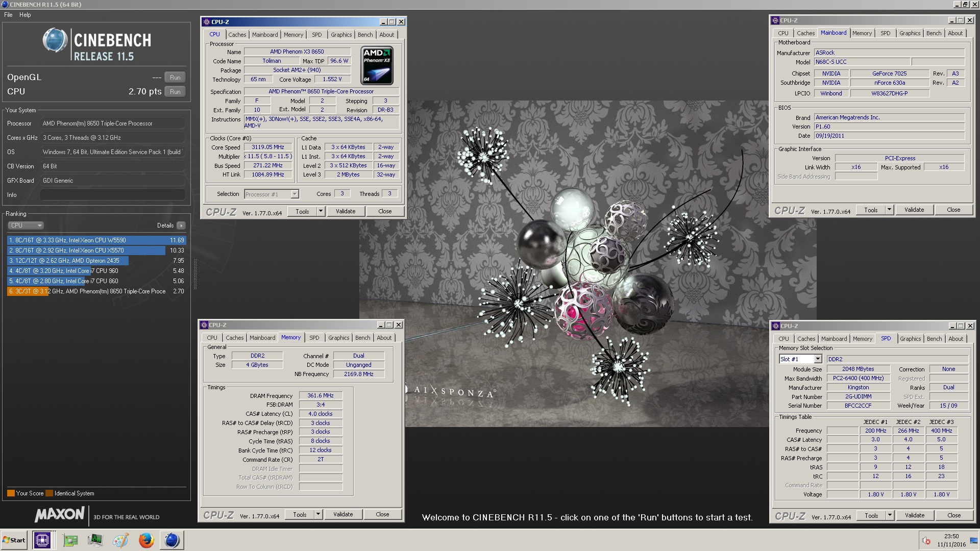Click the Identical System legend swatch
The height and width of the screenshot is (551, 980).
(x=49, y=493)
